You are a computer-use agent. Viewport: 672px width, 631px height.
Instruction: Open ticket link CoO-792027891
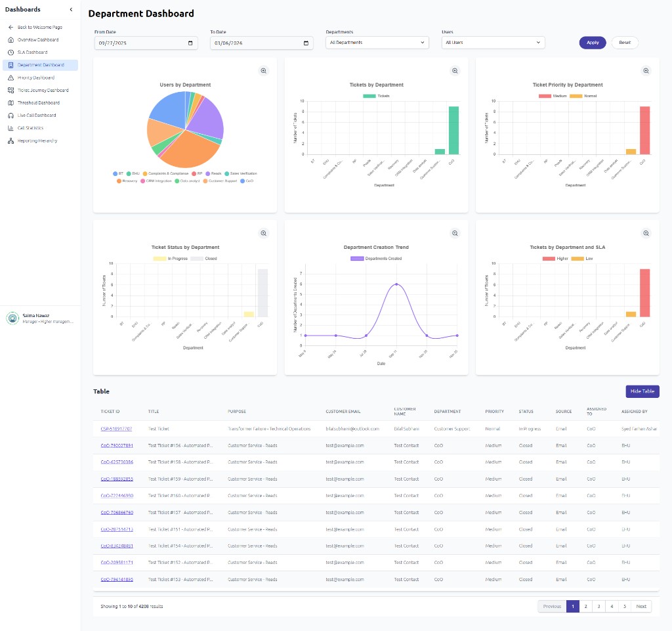pos(117,445)
